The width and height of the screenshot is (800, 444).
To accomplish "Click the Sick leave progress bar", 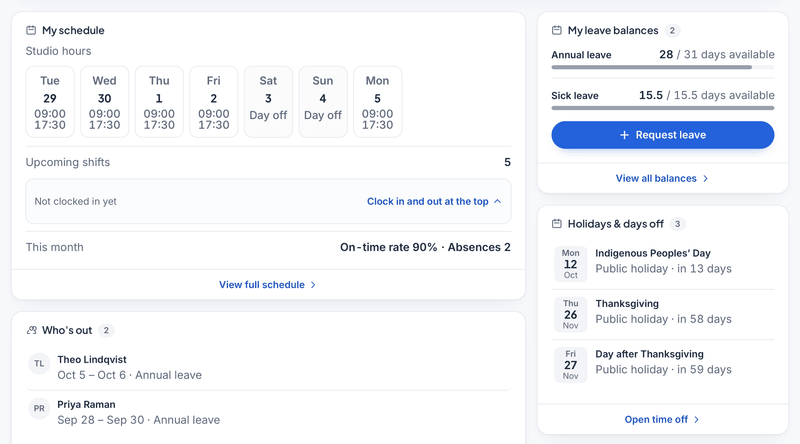I will tap(663, 108).
